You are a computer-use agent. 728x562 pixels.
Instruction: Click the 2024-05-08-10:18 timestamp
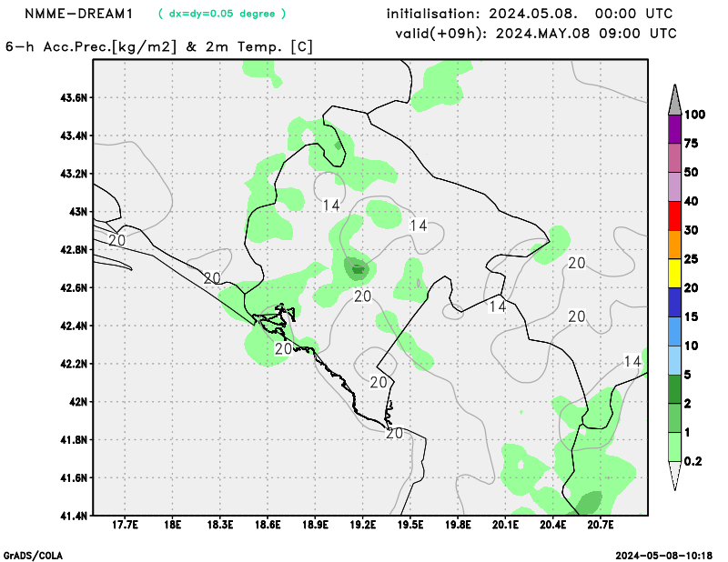click(x=664, y=556)
